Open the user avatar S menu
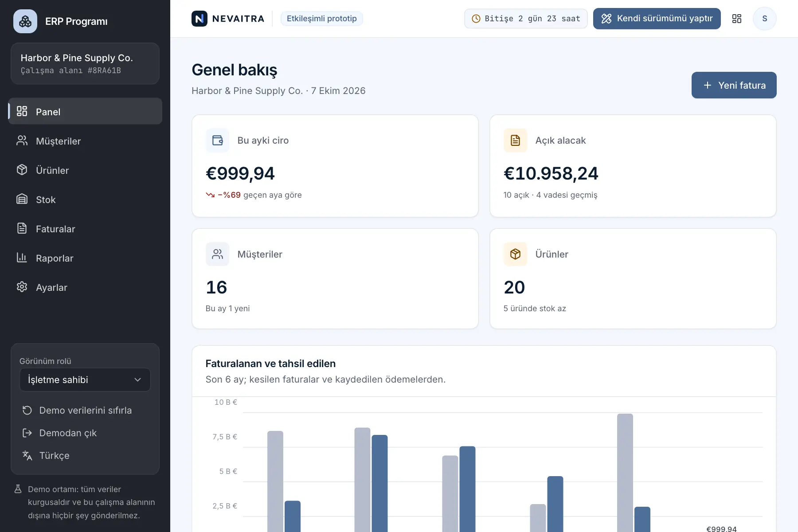 [x=765, y=19]
